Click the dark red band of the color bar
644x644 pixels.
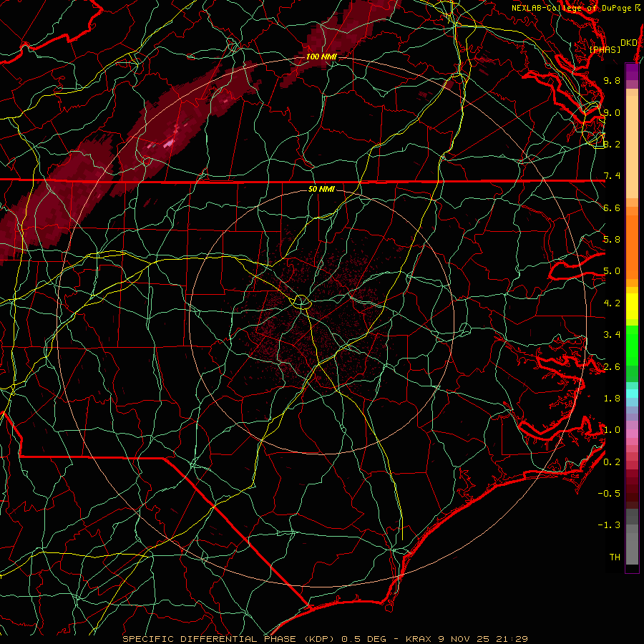pyautogui.click(x=632, y=484)
